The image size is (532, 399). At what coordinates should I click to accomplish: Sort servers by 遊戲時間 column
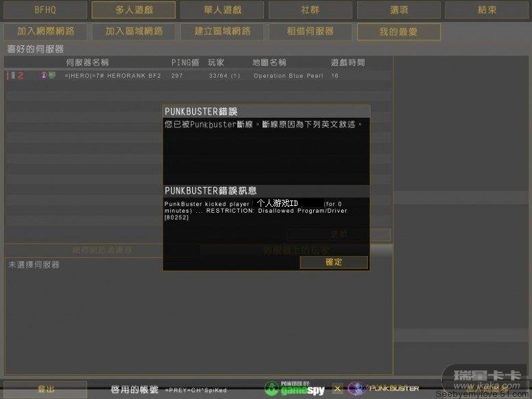pyautogui.click(x=348, y=62)
